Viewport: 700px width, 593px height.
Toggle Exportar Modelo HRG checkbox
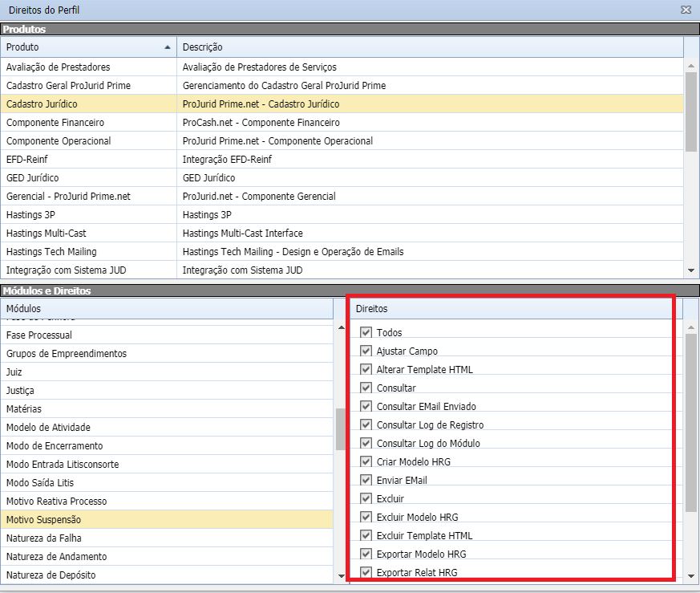tap(366, 554)
